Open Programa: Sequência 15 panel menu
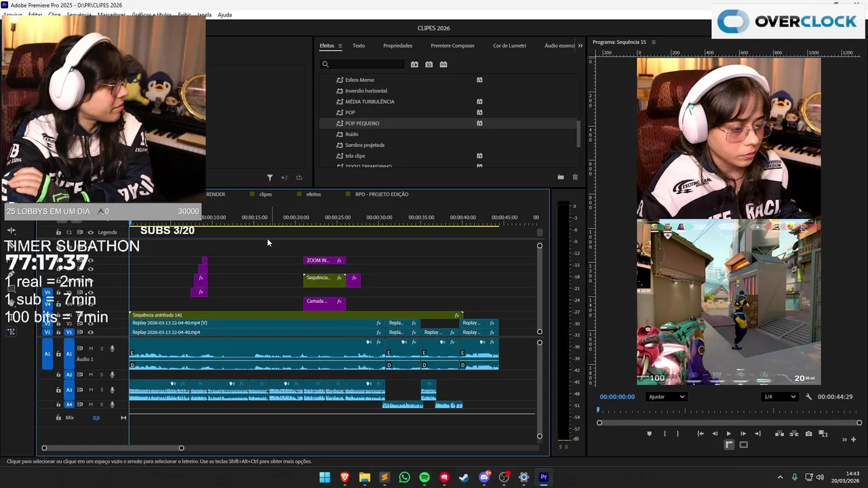Image resolution: width=868 pixels, height=488 pixels. point(654,42)
